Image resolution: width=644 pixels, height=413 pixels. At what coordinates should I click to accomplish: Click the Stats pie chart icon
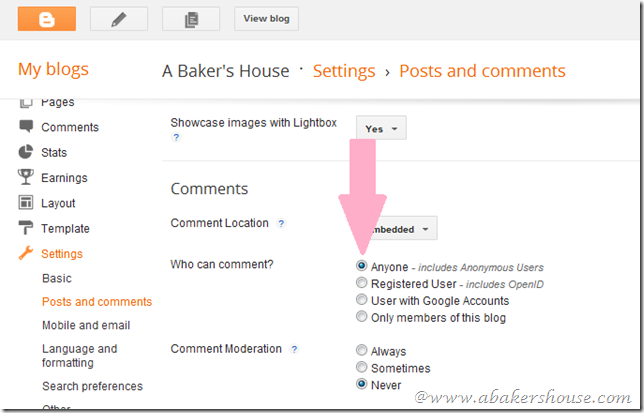(x=25, y=152)
